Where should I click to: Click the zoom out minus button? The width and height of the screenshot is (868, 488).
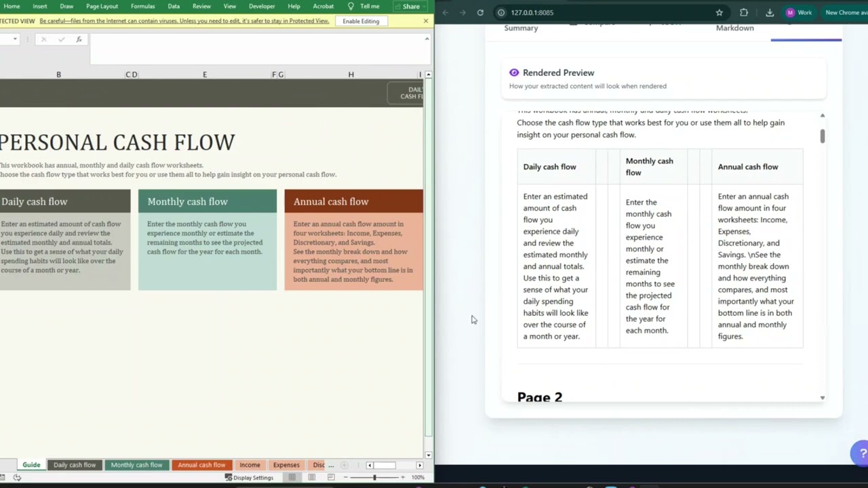click(x=344, y=478)
